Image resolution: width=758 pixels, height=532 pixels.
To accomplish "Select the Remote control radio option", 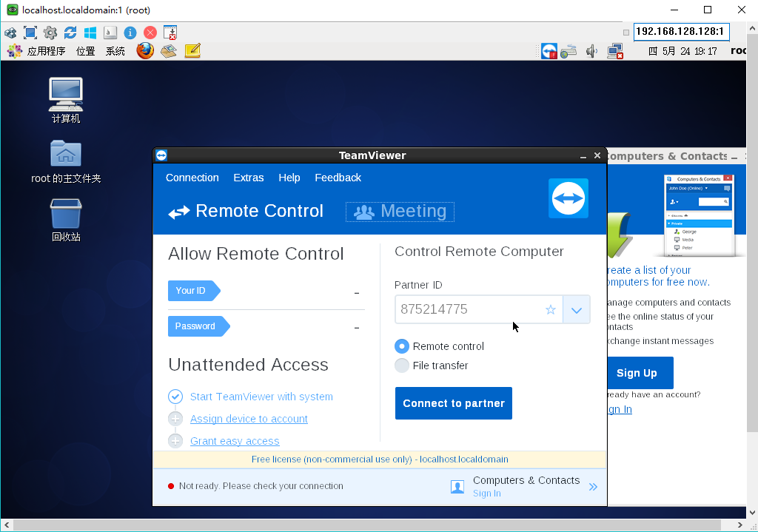I will tap(402, 346).
